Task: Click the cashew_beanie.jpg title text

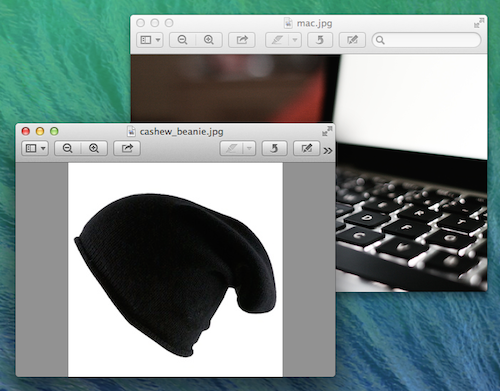Action: click(182, 132)
